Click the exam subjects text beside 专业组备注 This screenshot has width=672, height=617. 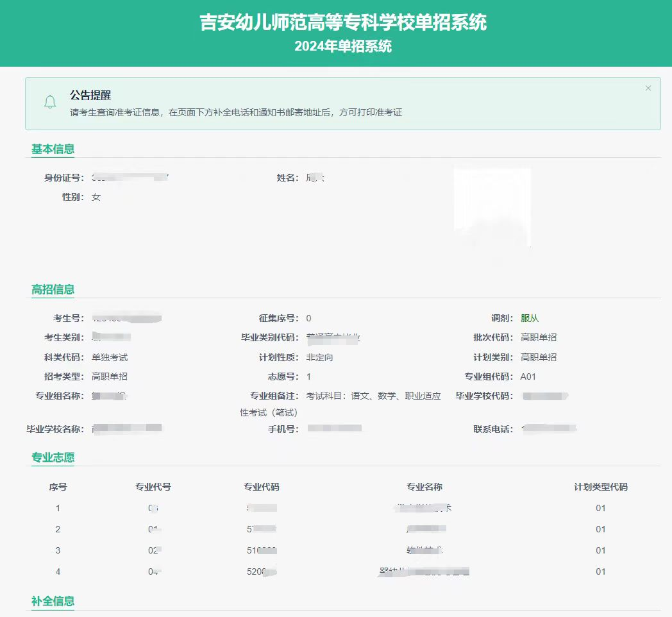[x=373, y=396]
